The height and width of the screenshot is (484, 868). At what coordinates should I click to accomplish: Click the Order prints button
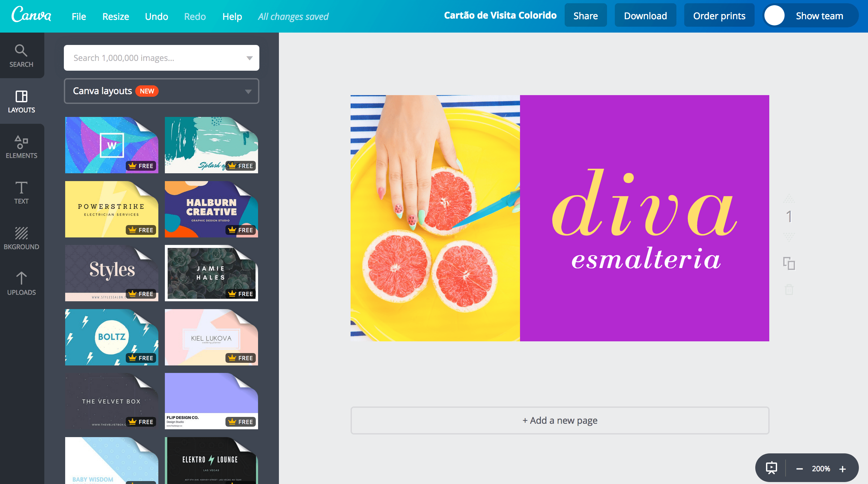pos(719,16)
